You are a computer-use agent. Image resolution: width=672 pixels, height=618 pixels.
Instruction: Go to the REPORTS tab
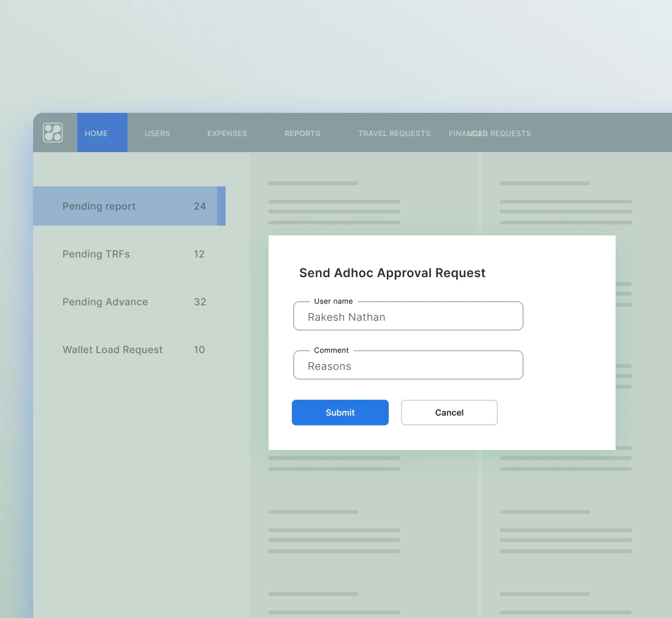302,133
